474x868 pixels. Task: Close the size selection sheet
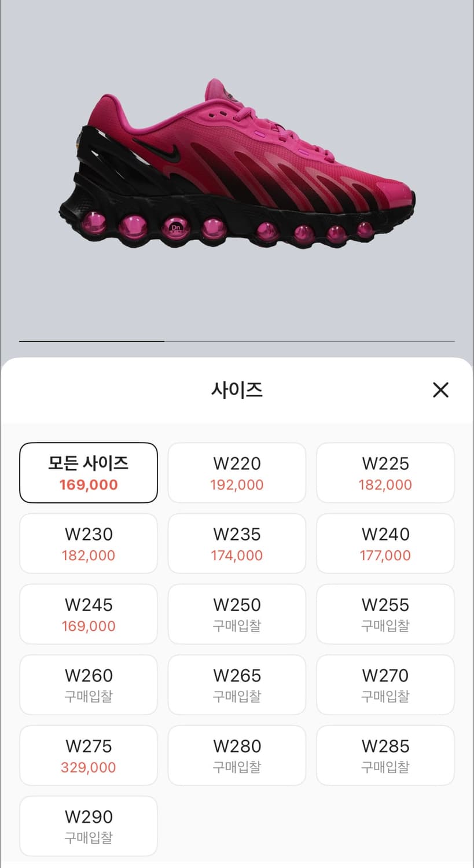440,390
